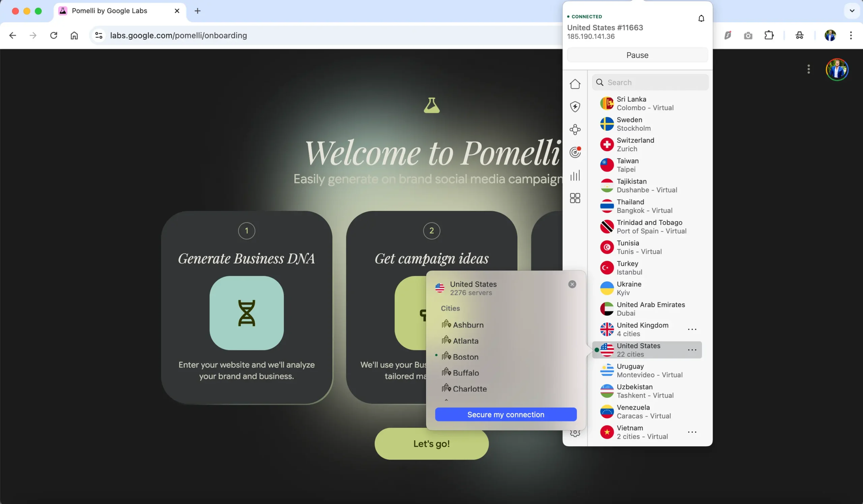Click the notification bell icon
Screen dimensions: 863x504
[701, 18]
